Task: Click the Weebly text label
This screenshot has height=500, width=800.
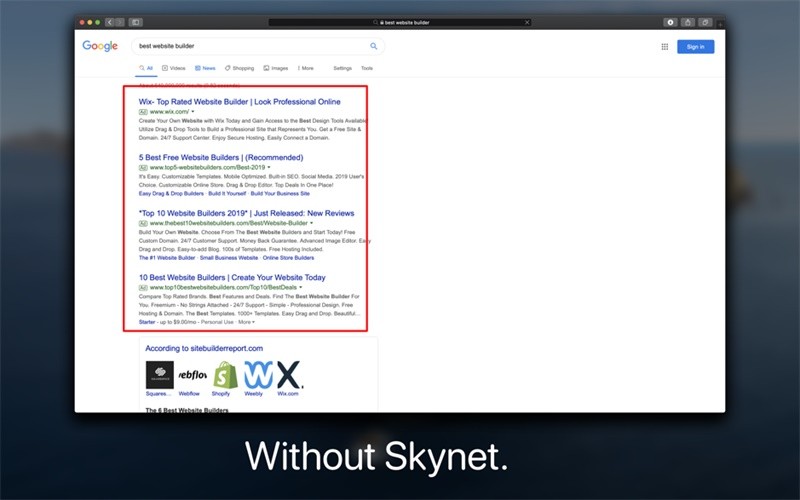Action: coord(254,393)
